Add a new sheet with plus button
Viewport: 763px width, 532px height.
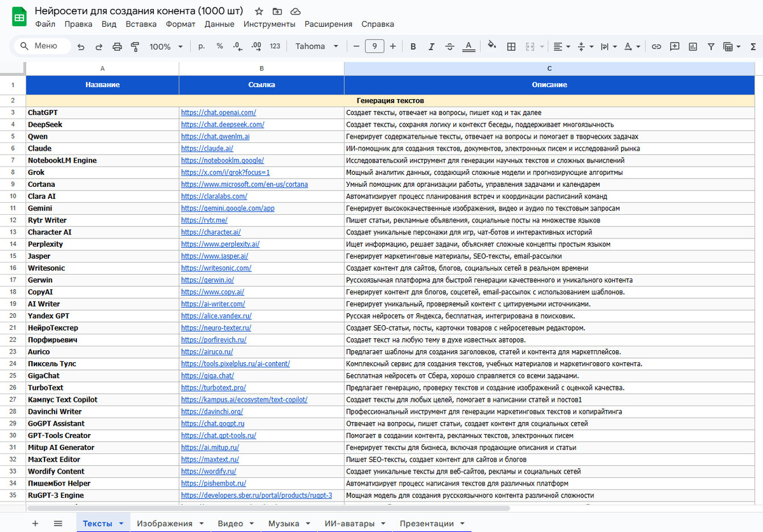[35, 523]
